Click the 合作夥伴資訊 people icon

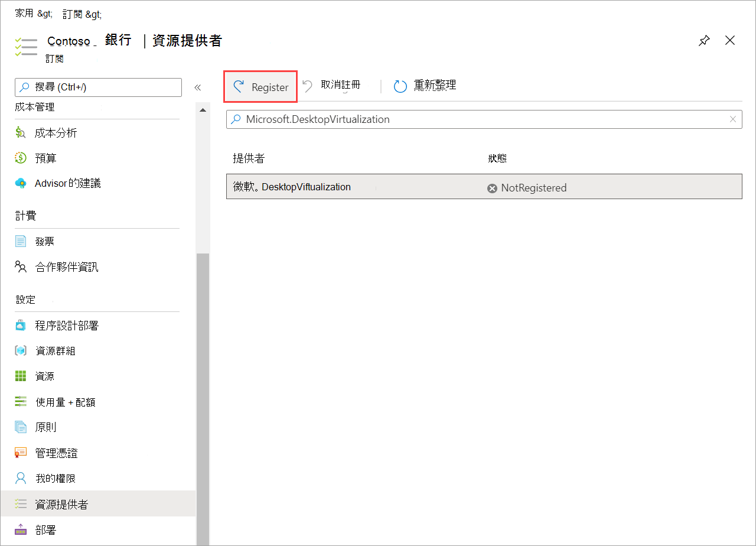click(x=21, y=267)
